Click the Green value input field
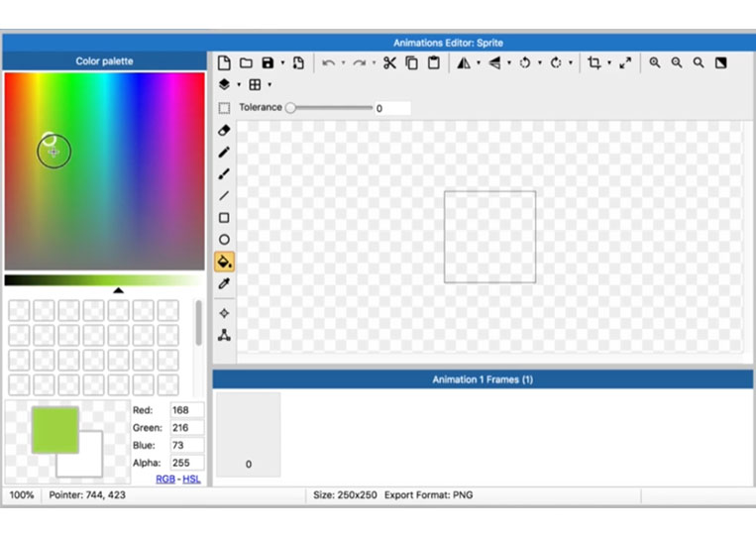756x536 pixels. tap(187, 428)
